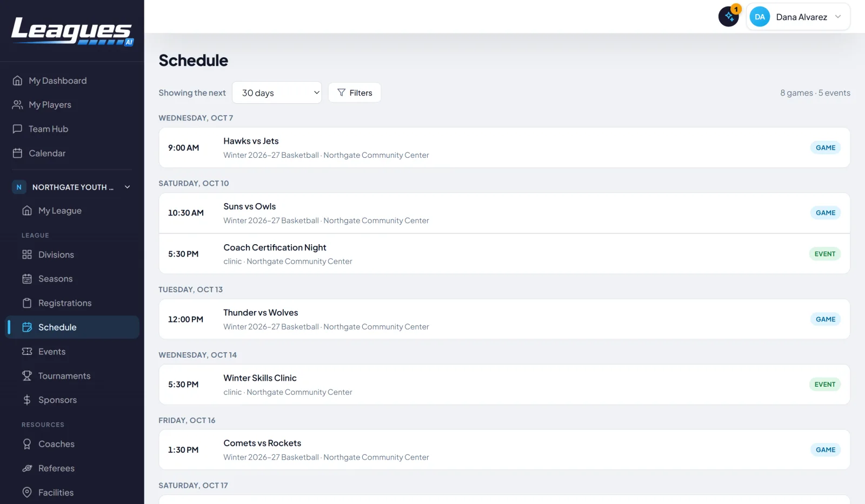Image resolution: width=865 pixels, height=504 pixels.
Task: Click the EVENT badge for Winter Skills Clinic
Action: tap(825, 385)
